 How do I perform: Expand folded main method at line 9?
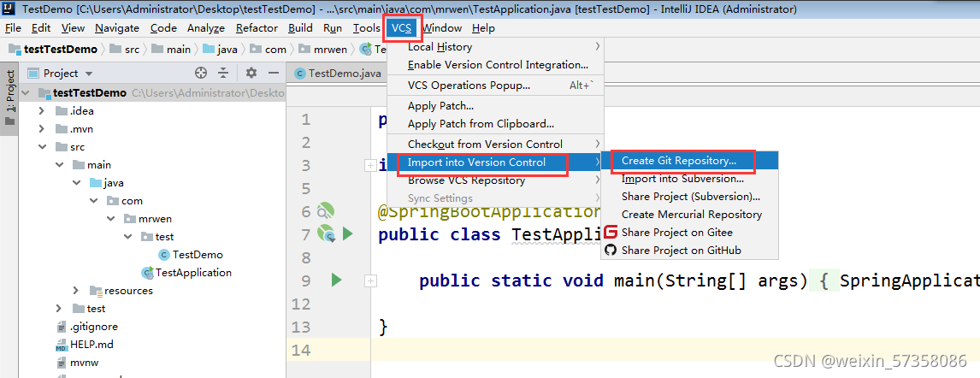(x=370, y=281)
